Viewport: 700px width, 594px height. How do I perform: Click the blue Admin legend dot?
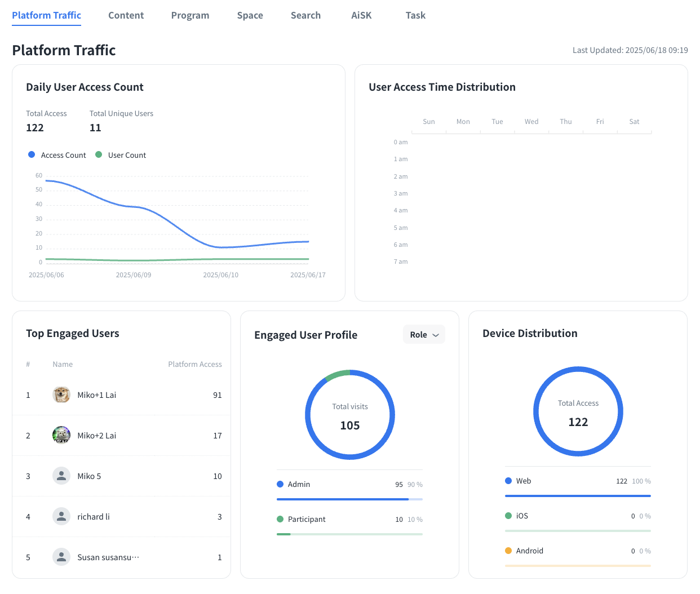pyautogui.click(x=280, y=484)
